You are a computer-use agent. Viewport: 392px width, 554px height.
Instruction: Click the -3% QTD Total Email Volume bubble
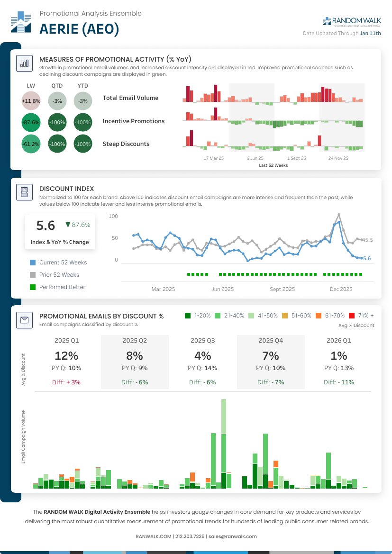tap(57, 100)
